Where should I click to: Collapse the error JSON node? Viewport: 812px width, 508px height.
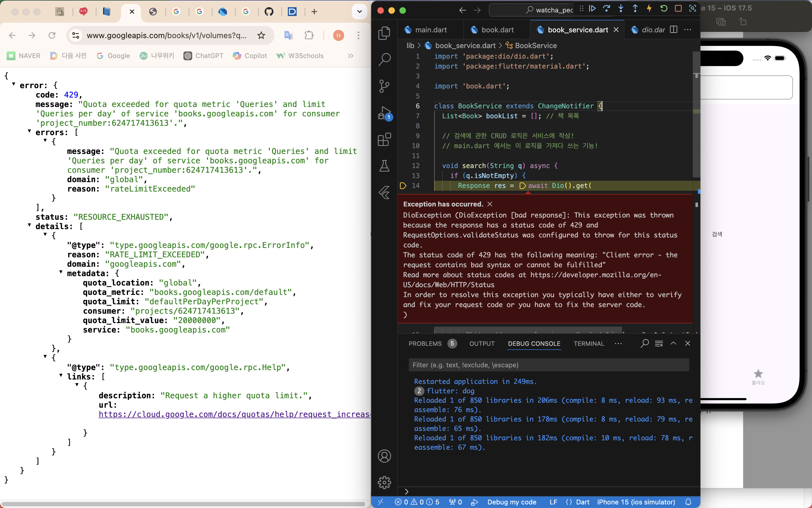click(14, 84)
